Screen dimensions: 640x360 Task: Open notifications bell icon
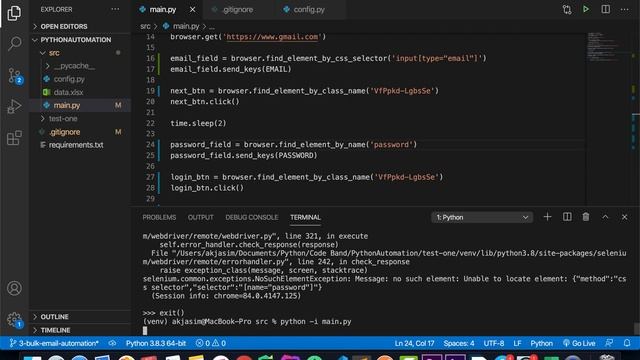(x=627, y=343)
